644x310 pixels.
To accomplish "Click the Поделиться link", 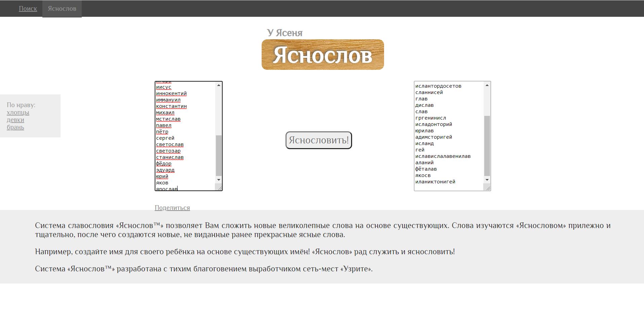I will pos(172,208).
